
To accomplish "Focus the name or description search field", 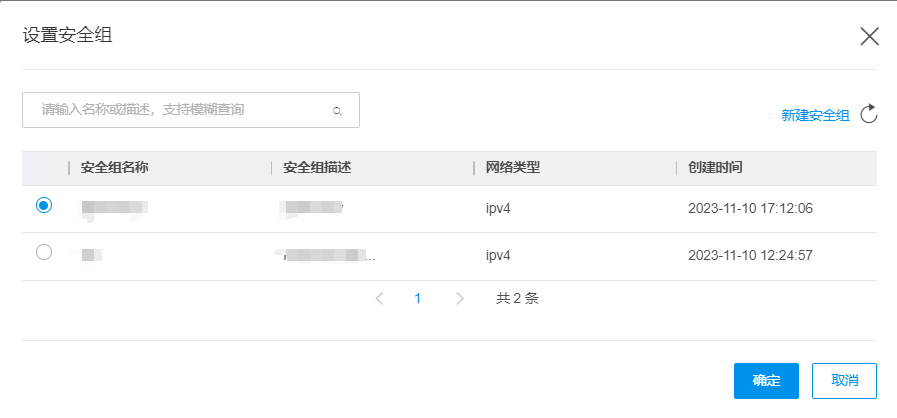I will click(180, 110).
